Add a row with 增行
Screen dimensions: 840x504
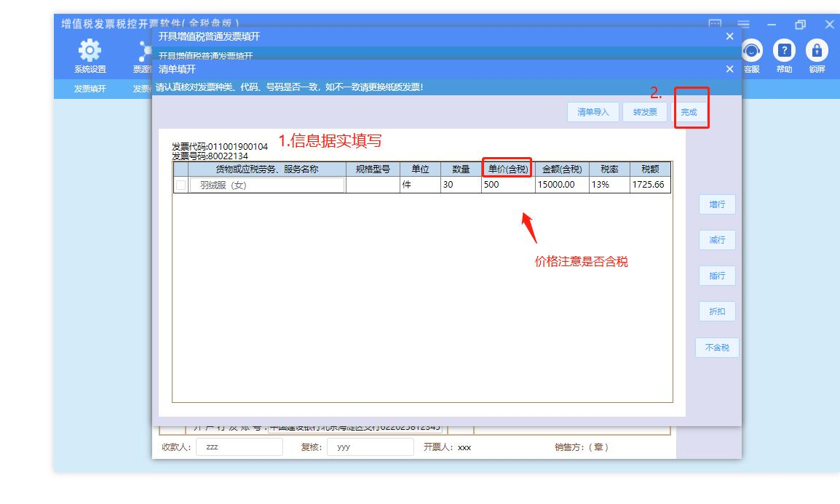(x=717, y=205)
